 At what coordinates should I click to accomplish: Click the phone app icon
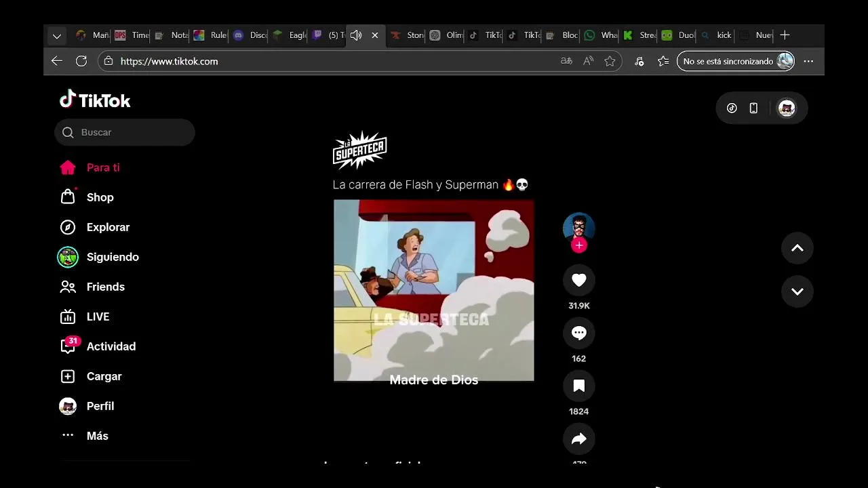(753, 108)
